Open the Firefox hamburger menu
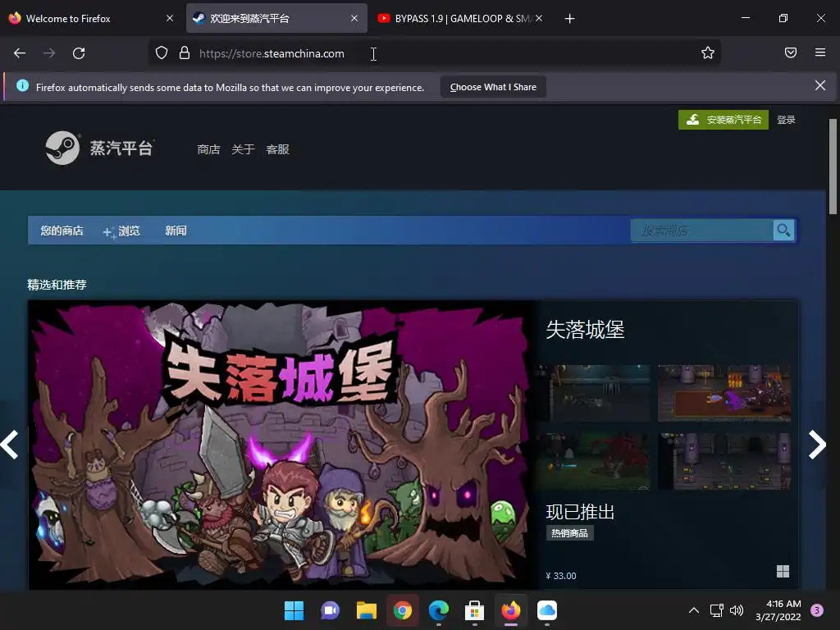Viewport: 840px width, 630px height. pyautogui.click(x=820, y=52)
